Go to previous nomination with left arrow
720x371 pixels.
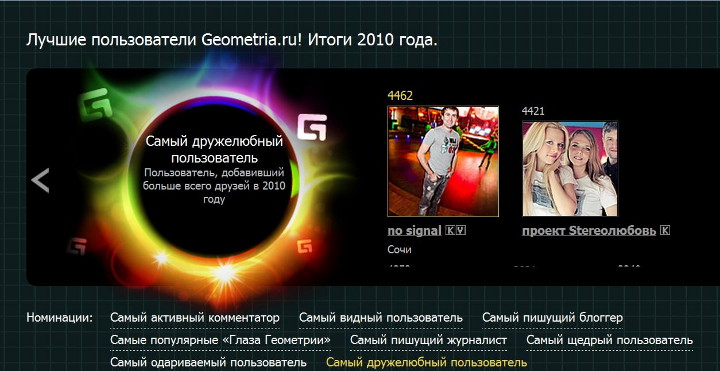[x=40, y=180]
